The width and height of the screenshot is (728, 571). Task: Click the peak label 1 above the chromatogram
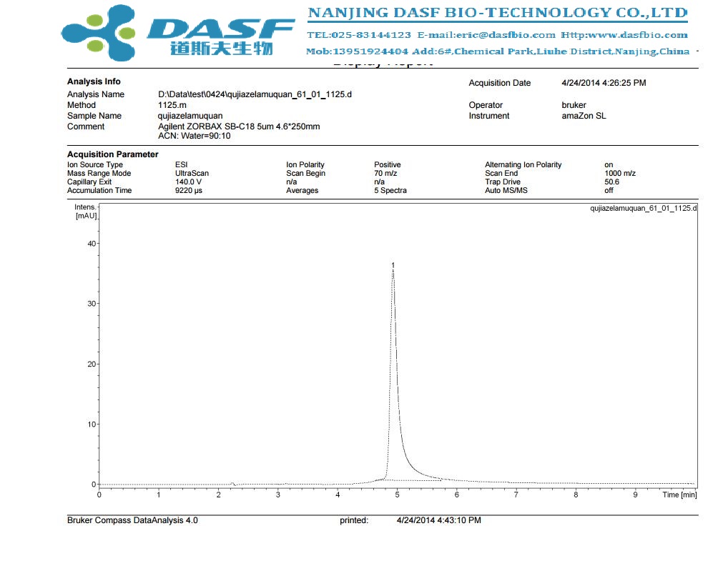click(x=393, y=265)
